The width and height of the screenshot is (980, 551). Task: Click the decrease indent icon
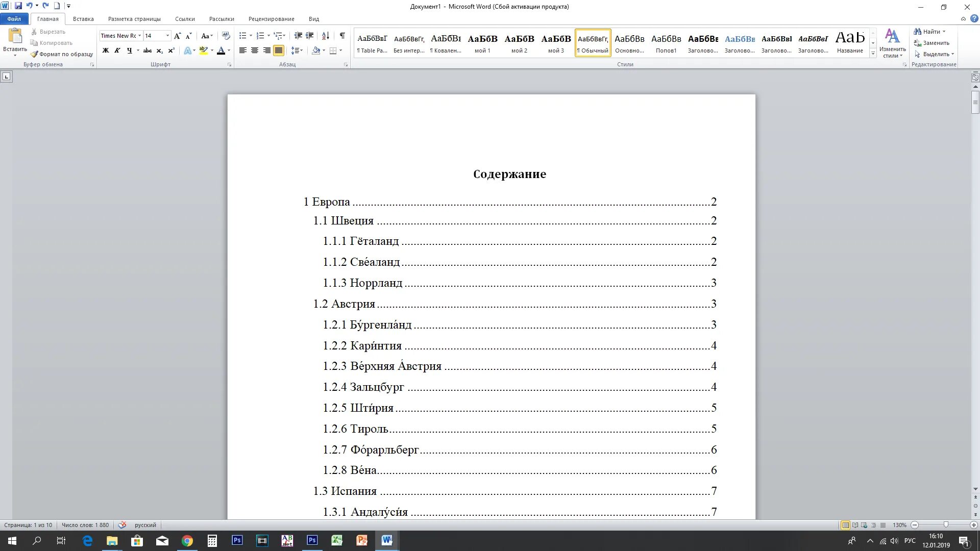[298, 36]
